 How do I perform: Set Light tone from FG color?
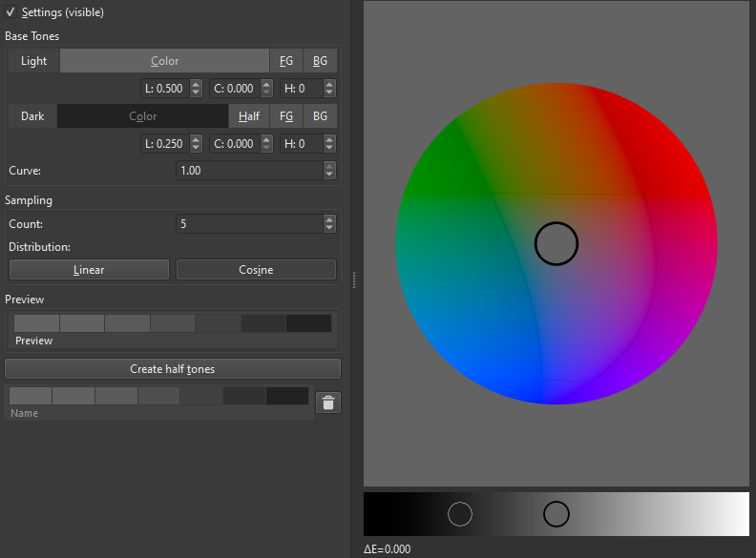pyautogui.click(x=286, y=61)
